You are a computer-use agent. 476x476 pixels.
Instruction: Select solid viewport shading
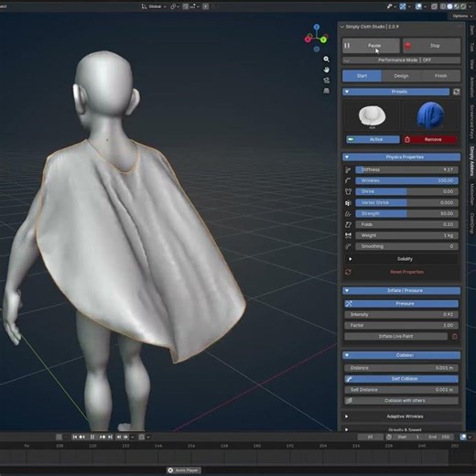449,6
